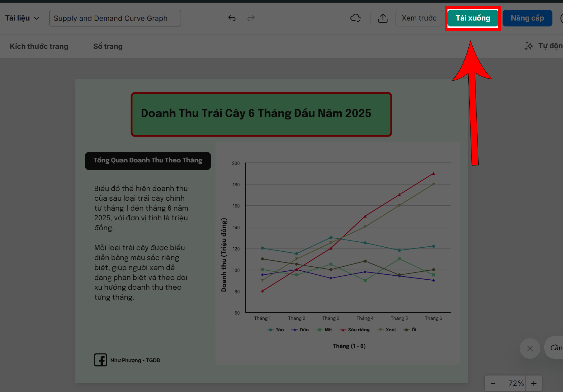Click the redo arrow icon
The width and height of the screenshot is (563, 392).
click(251, 18)
